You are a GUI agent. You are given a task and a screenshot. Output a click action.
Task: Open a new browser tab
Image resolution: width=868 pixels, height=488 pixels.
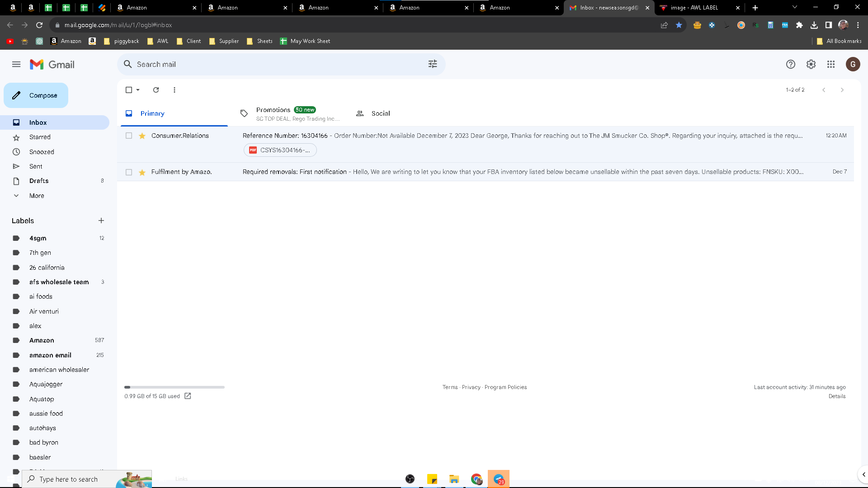click(x=755, y=8)
